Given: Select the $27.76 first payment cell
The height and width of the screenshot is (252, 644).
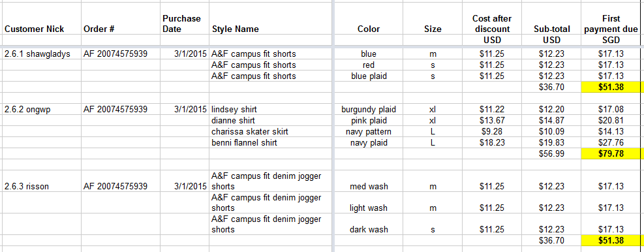Looking at the screenshot, I should click(611, 143).
